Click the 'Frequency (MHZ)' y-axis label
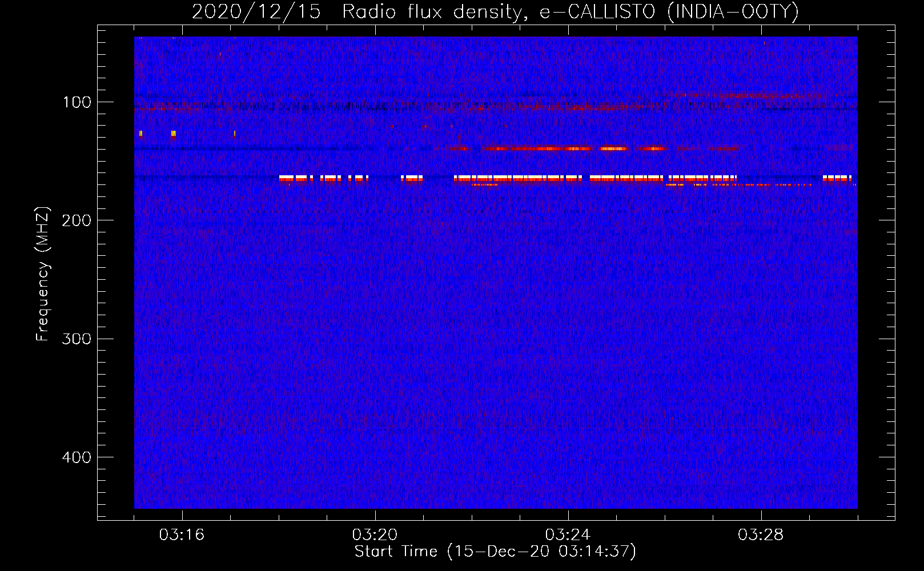 (x=43, y=274)
